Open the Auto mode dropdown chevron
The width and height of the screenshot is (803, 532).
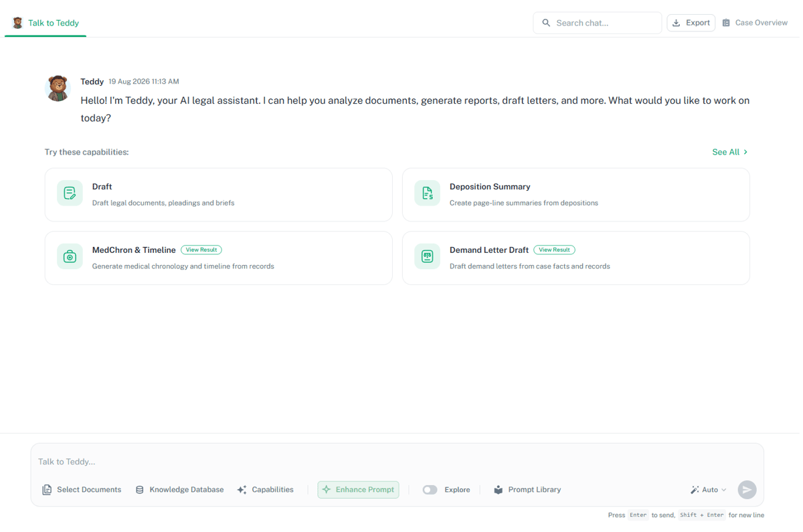click(x=724, y=490)
